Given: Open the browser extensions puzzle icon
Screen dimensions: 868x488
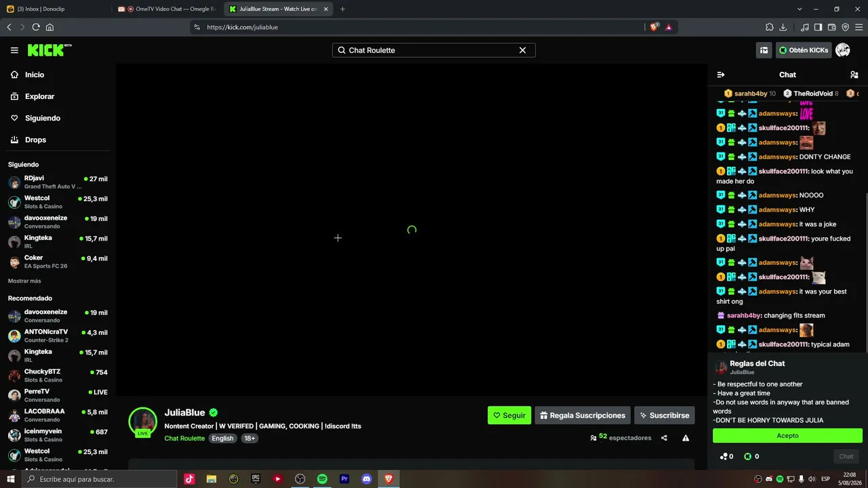Looking at the screenshot, I should [x=769, y=27].
